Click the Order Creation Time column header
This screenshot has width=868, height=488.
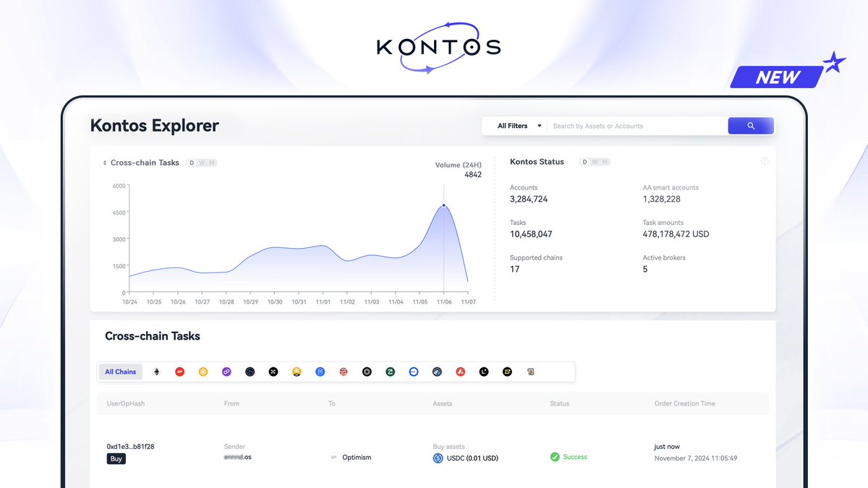click(x=684, y=403)
